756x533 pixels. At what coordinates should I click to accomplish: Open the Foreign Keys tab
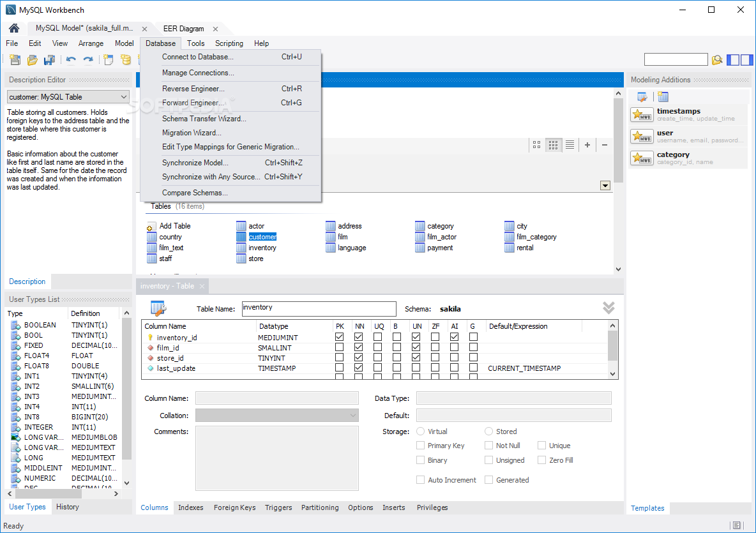click(235, 507)
